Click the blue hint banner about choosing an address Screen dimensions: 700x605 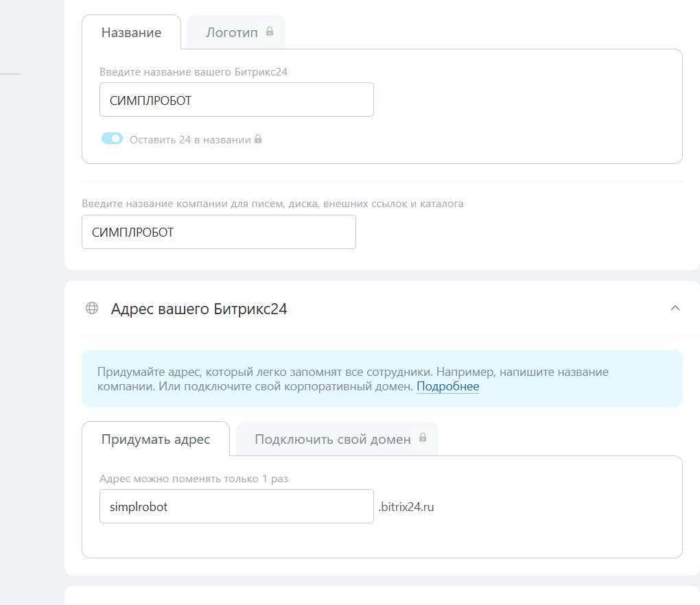coord(382,379)
